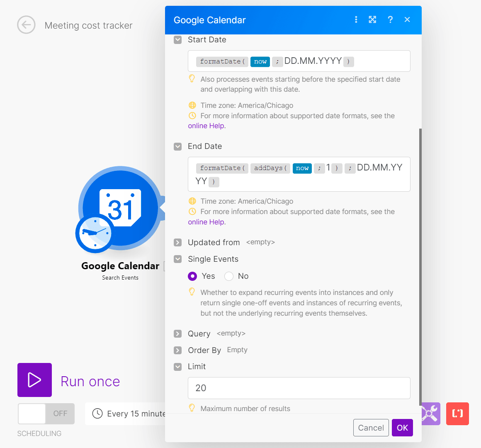Expand the Order By field
481x448 pixels.
pos(178,351)
